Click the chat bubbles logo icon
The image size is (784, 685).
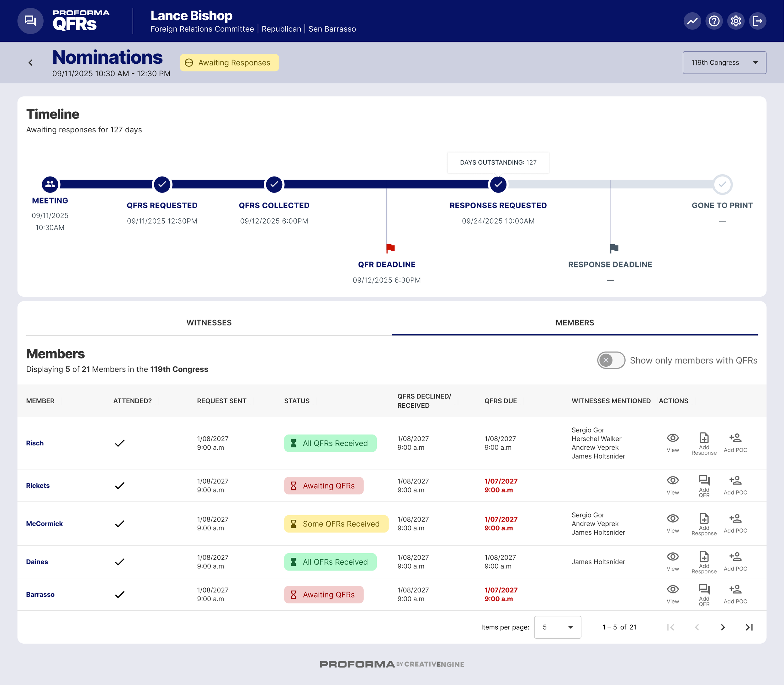30,21
